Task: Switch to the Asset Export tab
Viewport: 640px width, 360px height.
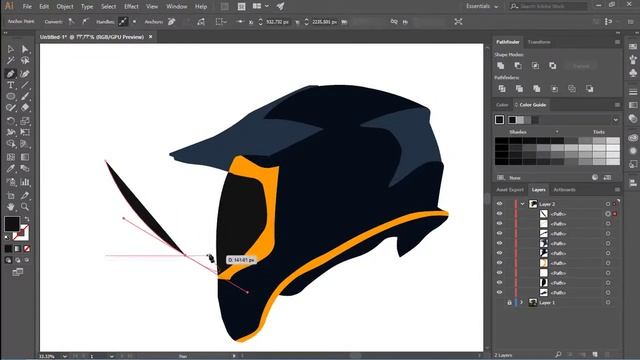Action: (x=510, y=190)
